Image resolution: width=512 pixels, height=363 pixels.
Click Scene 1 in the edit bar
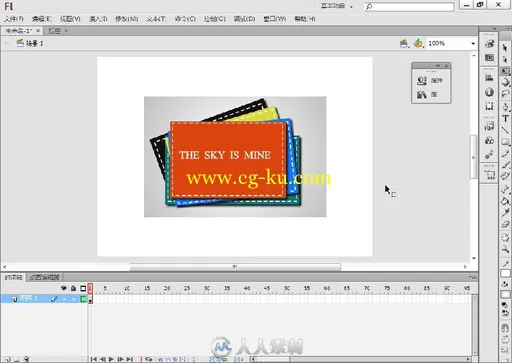pos(30,43)
